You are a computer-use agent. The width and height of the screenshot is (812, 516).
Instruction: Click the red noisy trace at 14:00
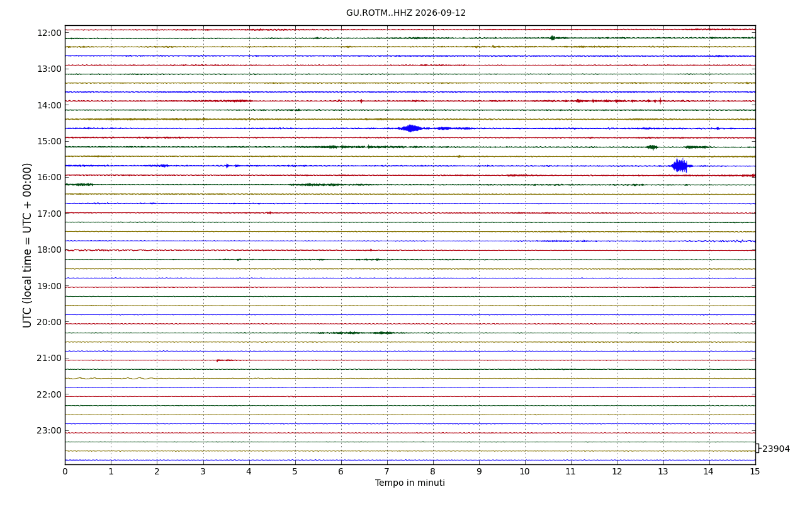[410, 101]
